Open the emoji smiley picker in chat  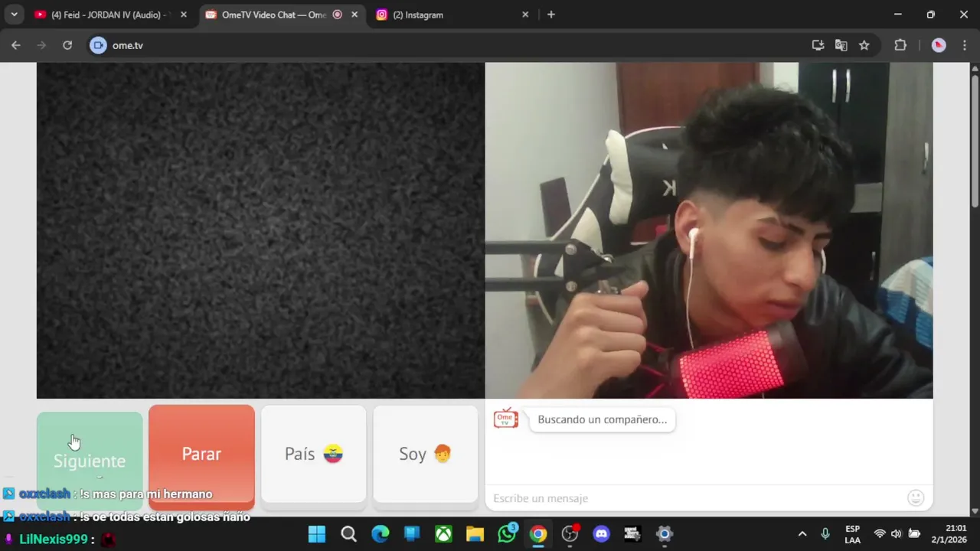click(x=916, y=498)
